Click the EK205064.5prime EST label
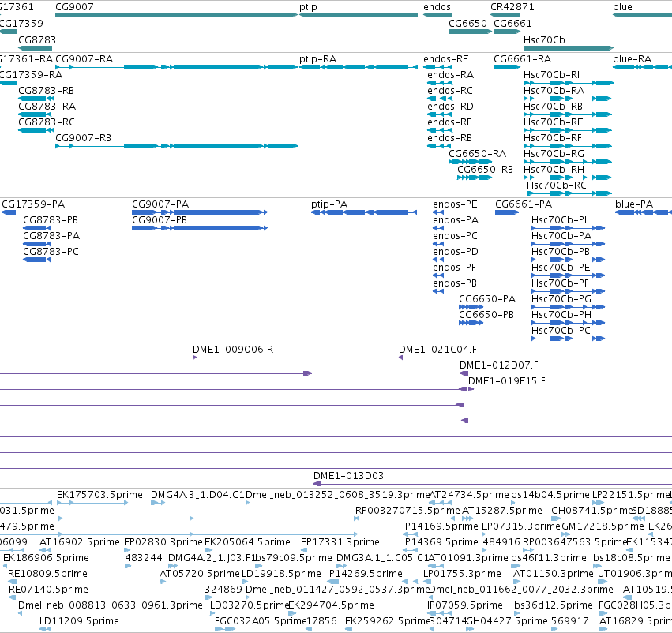Image resolution: width=672 pixels, height=633 pixels. pos(247,541)
